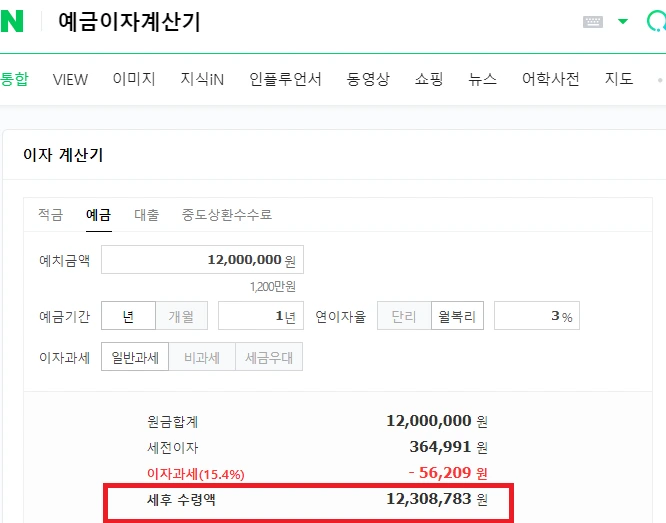Go to the 지식iN tab
This screenshot has width=666, height=523.
(x=202, y=79)
